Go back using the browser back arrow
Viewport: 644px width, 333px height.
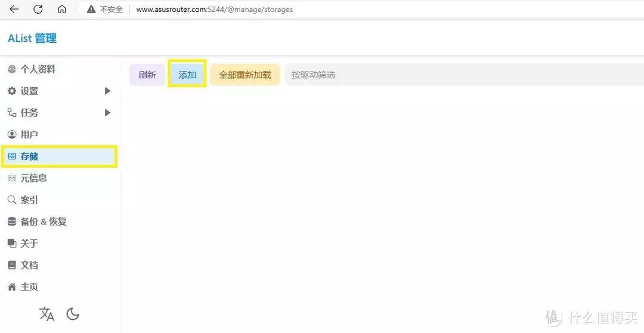(14, 9)
